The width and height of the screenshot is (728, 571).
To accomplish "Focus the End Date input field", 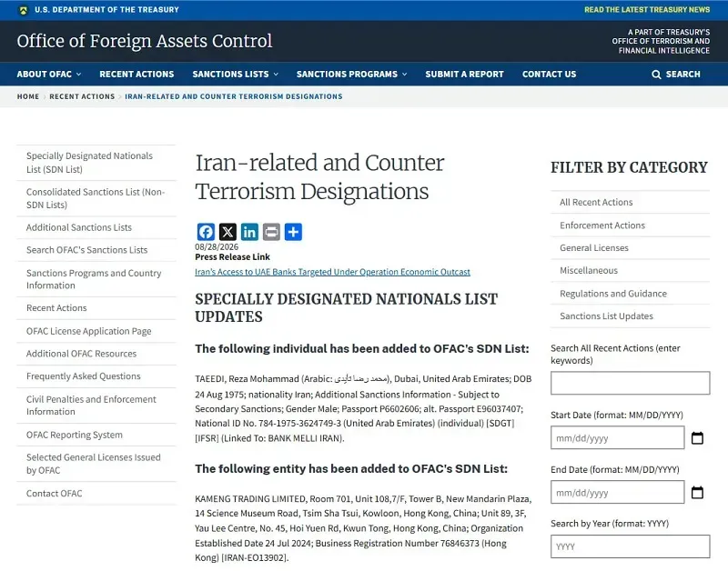I will pos(618,492).
